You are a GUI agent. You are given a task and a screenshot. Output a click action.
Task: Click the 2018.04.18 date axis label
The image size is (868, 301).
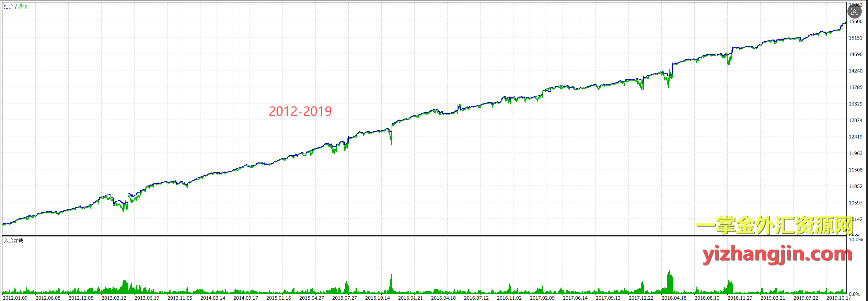click(674, 298)
